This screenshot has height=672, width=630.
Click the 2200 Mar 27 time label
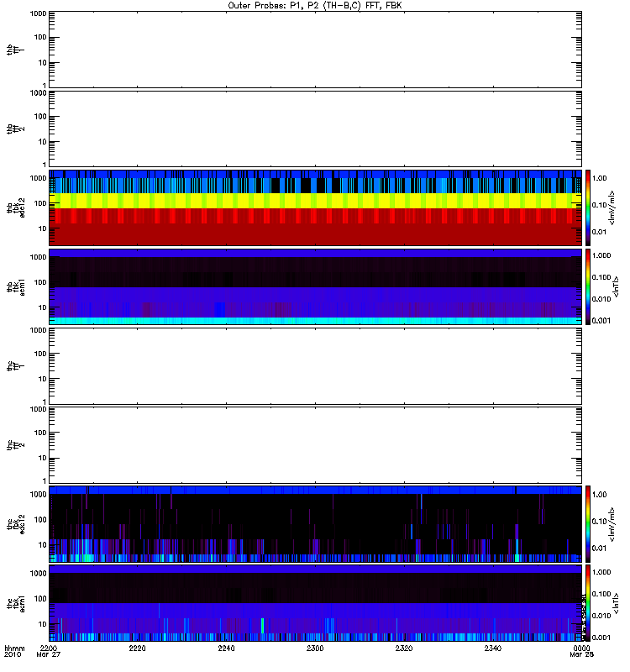[49, 651]
